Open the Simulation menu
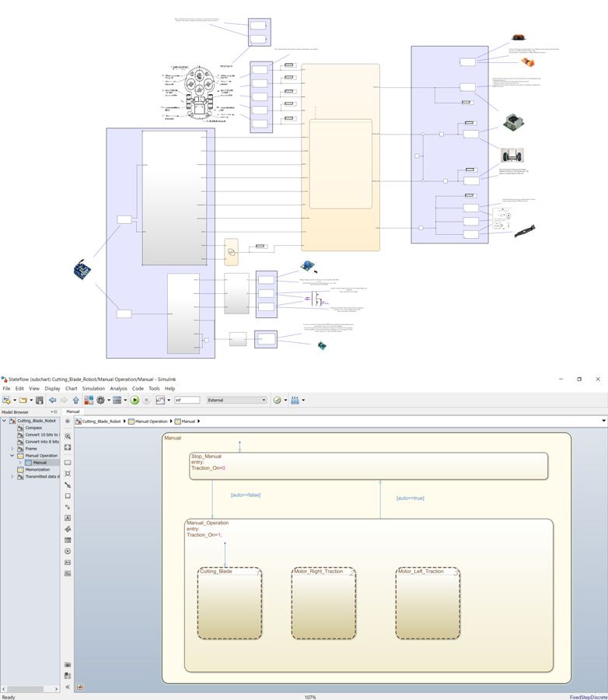 coord(93,388)
